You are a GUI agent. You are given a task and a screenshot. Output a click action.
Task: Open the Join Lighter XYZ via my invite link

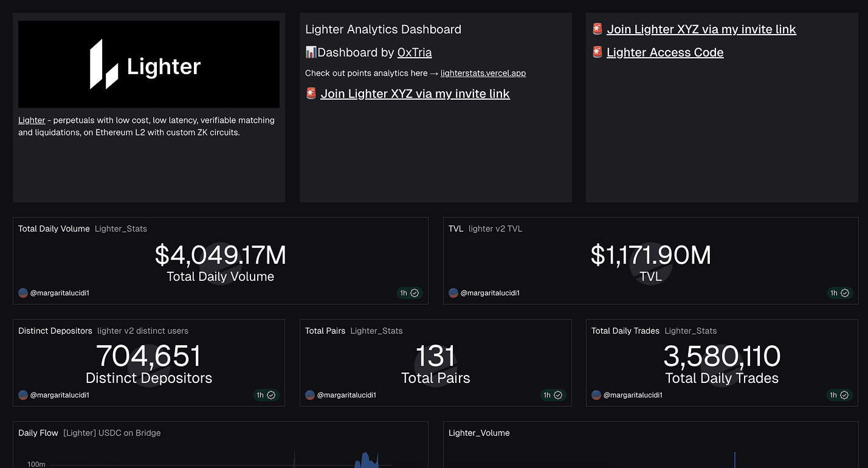tap(701, 29)
